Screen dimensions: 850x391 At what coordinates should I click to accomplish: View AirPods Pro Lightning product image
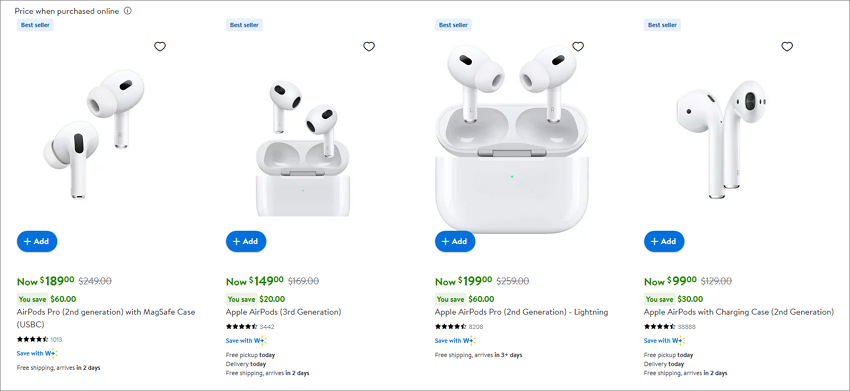pyautogui.click(x=512, y=138)
